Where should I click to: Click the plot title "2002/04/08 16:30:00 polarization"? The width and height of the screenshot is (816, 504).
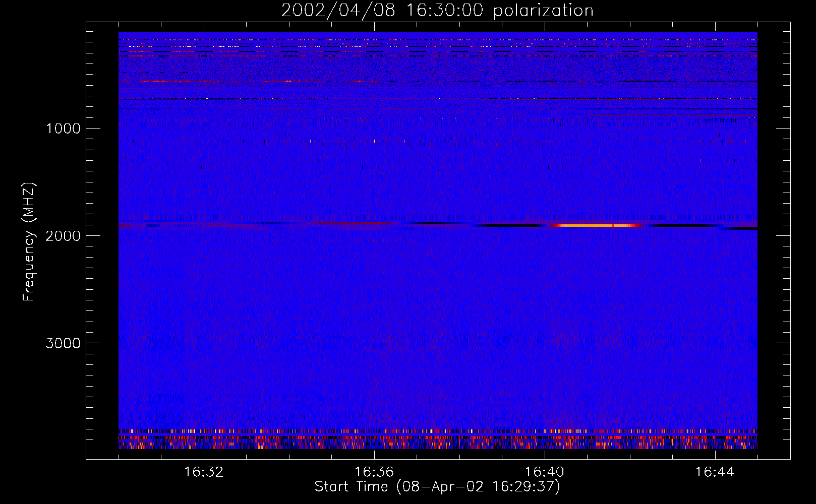437,10
